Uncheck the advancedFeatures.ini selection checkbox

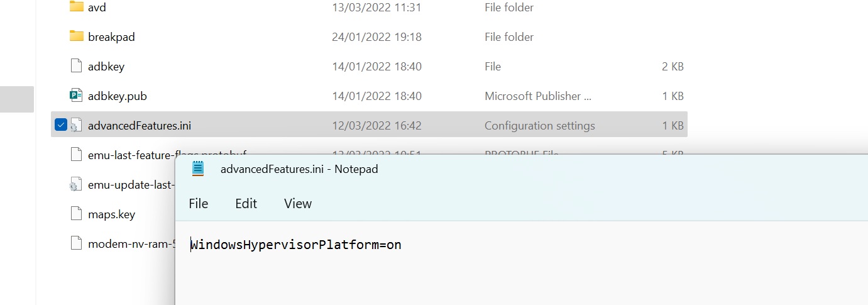pos(61,125)
